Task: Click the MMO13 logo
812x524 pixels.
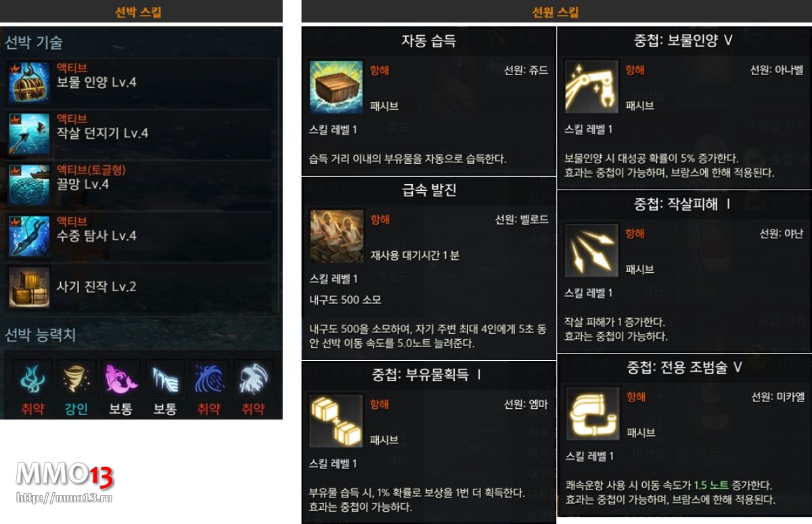Action: (x=64, y=475)
